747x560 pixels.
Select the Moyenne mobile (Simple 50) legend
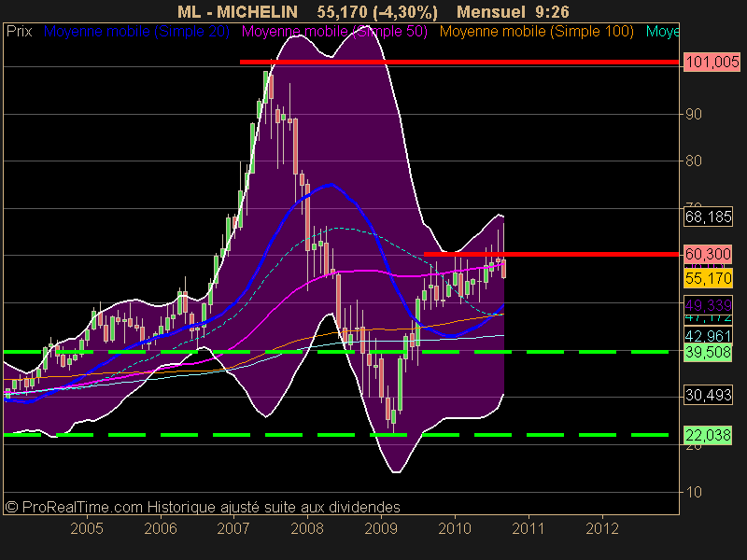click(x=334, y=32)
